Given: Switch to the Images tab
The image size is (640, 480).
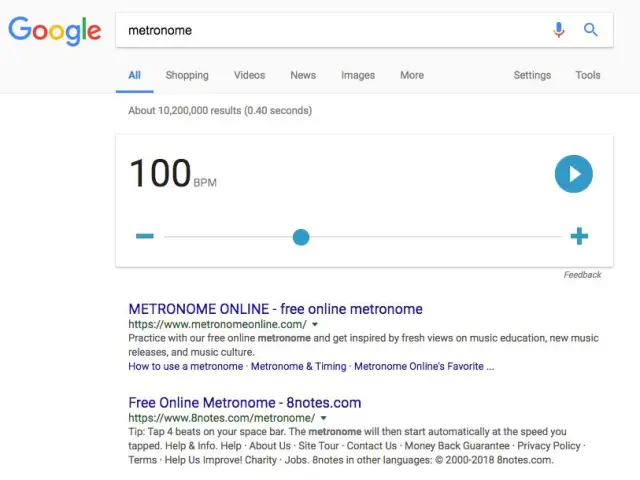Looking at the screenshot, I should coord(358,75).
